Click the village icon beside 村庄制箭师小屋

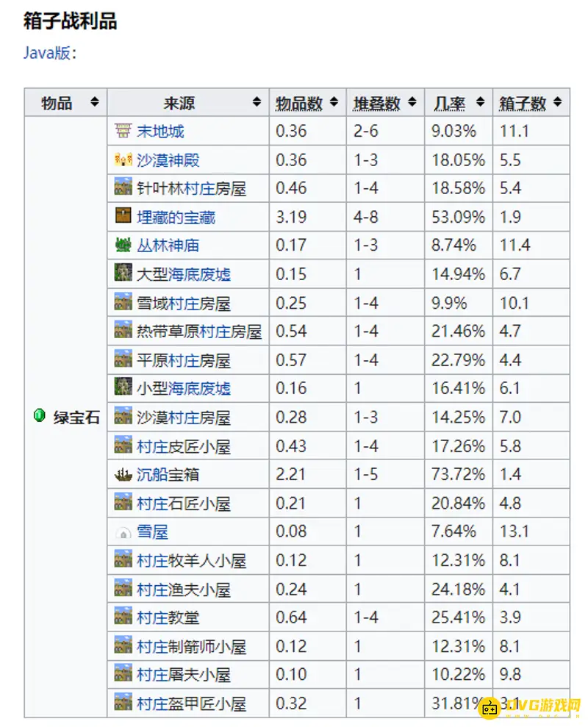[x=123, y=645]
